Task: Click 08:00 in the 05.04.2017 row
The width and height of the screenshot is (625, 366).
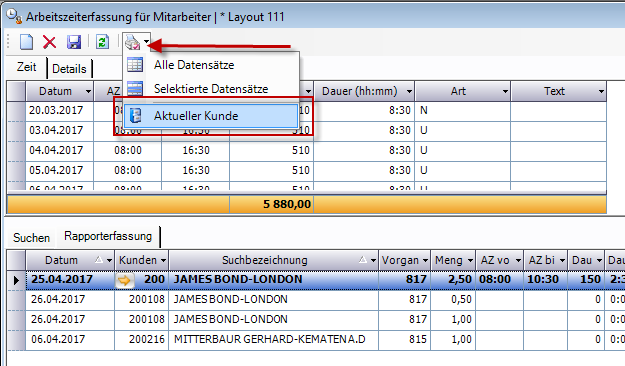Action: 128,170
